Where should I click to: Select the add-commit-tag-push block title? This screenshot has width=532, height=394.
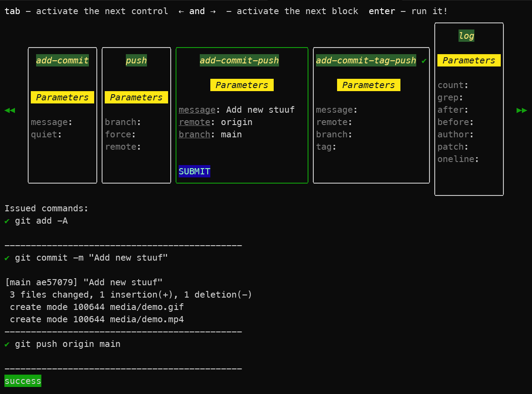click(366, 60)
